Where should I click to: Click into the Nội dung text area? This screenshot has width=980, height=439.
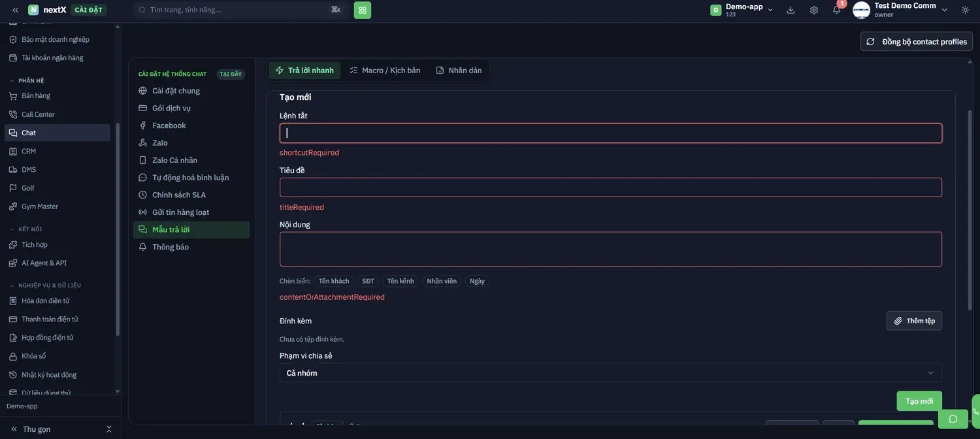pos(611,249)
